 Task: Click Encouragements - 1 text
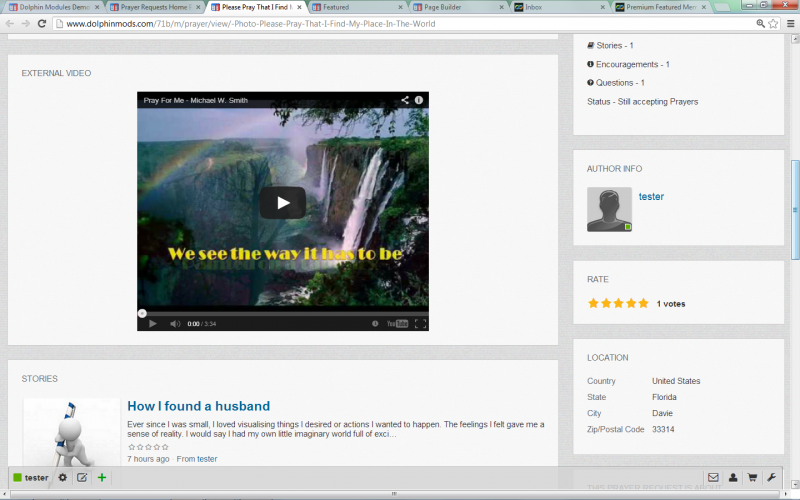tap(633, 64)
